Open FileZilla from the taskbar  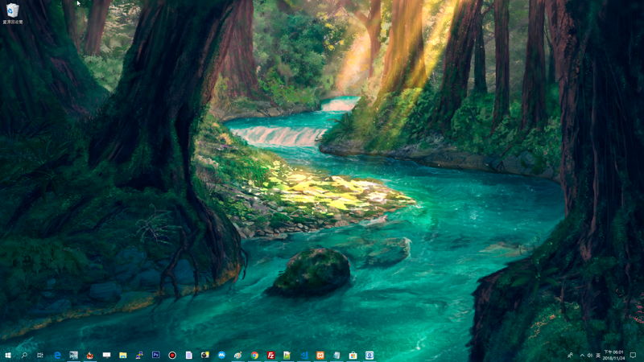click(x=270, y=355)
